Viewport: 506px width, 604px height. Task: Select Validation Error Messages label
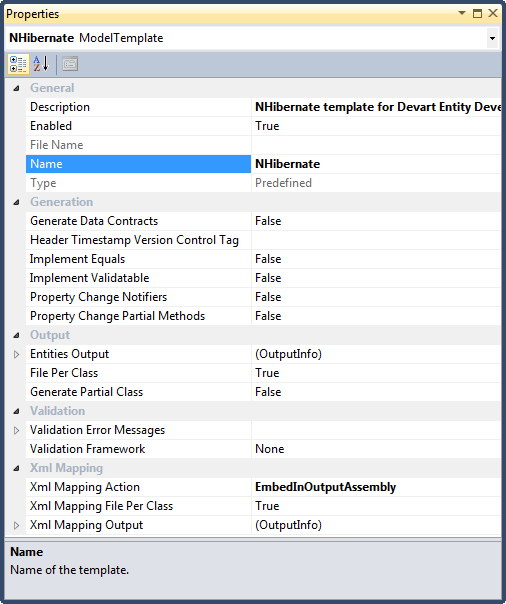coord(97,430)
